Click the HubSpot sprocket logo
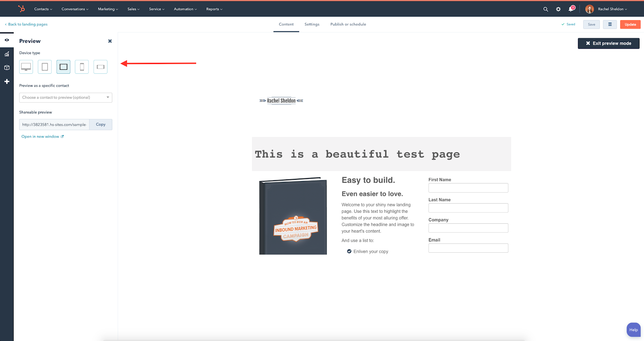 [x=21, y=8]
